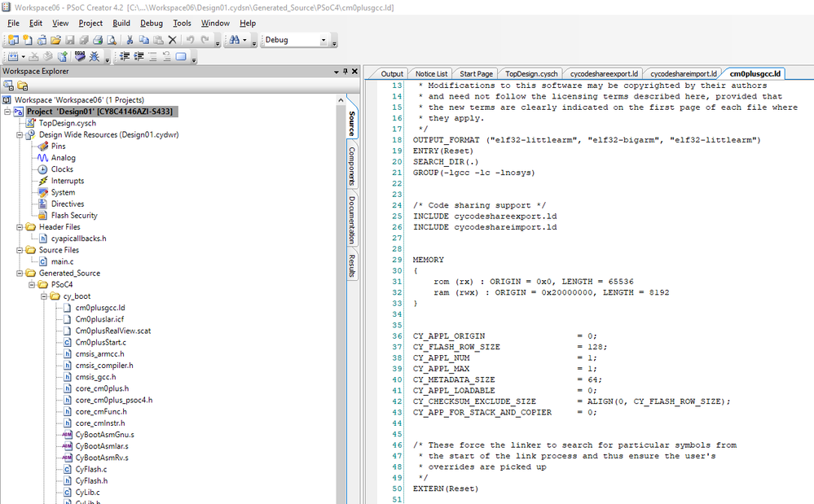
Task: Open the Build menu
Action: pyautogui.click(x=121, y=23)
